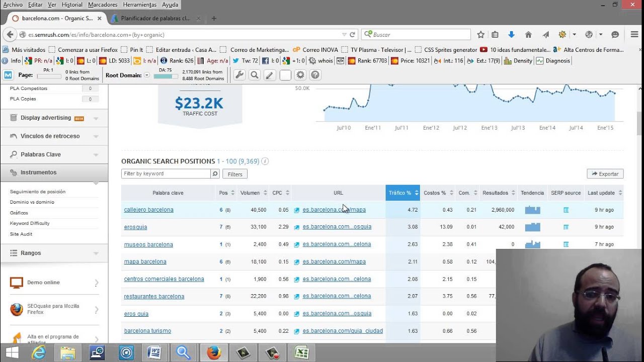Go to the Firefox home page icon

[x=528, y=35]
